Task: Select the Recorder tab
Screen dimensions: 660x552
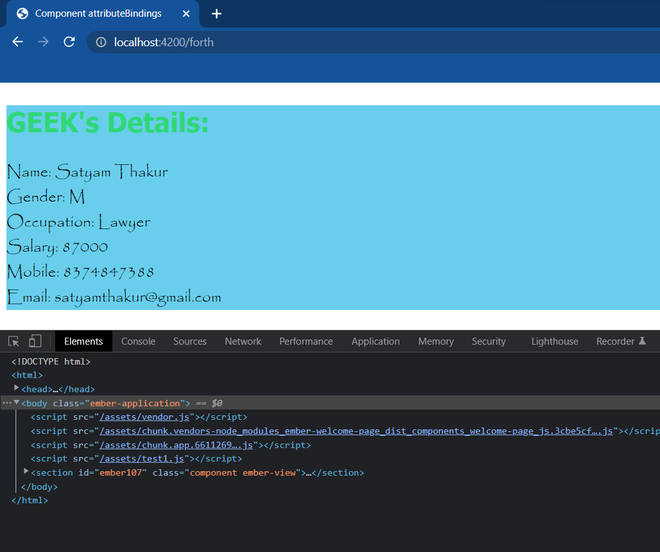Action: tap(615, 341)
